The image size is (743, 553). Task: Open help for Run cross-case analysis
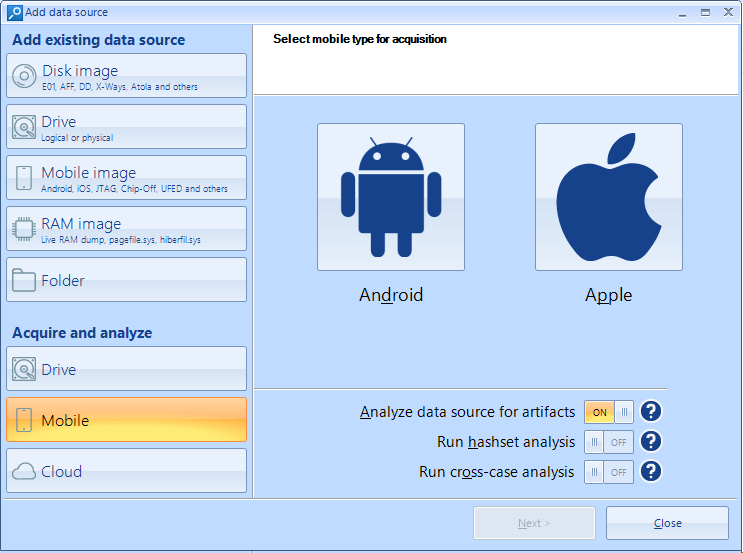(x=651, y=471)
